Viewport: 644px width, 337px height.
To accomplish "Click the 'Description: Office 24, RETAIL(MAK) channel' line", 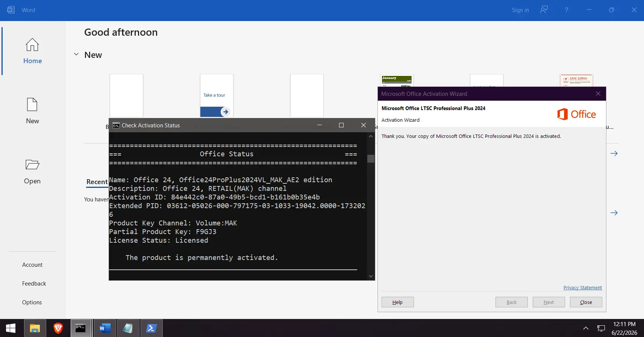I will pyautogui.click(x=198, y=189).
